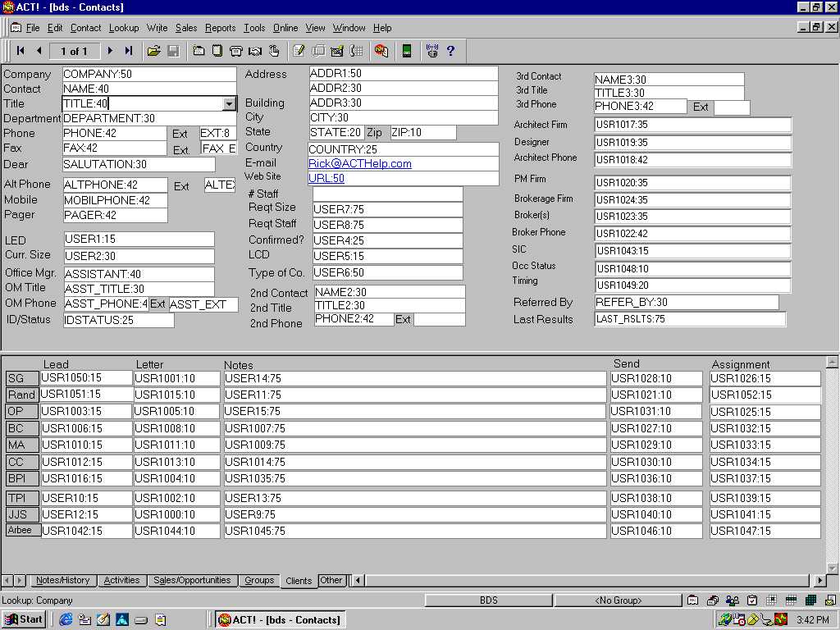Switch to the Other tab
This screenshot has height=630, width=840.
tap(331, 580)
